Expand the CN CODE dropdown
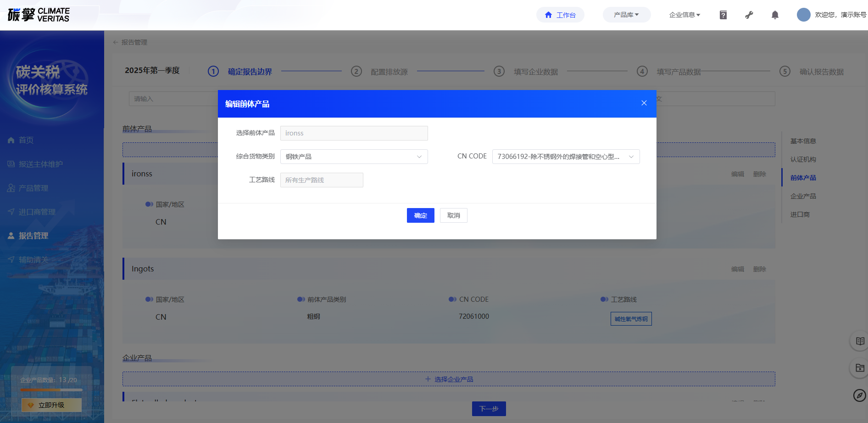This screenshot has height=423, width=868. tap(566, 157)
